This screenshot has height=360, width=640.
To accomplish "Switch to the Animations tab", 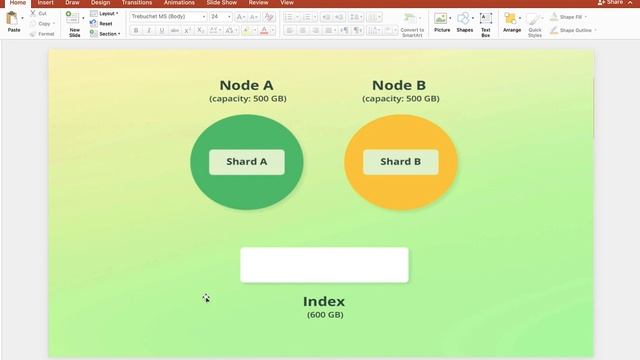I will coord(179,3).
